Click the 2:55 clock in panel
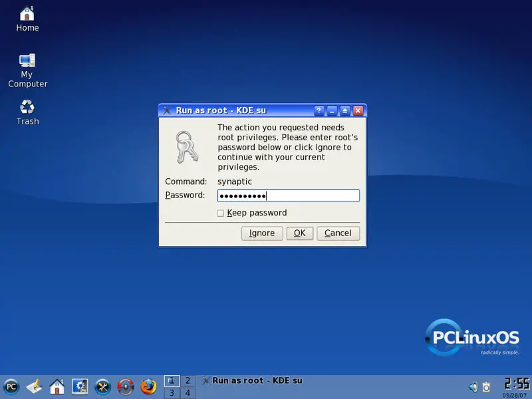Image resolution: width=532 pixels, height=399 pixels. click(516, 384)
